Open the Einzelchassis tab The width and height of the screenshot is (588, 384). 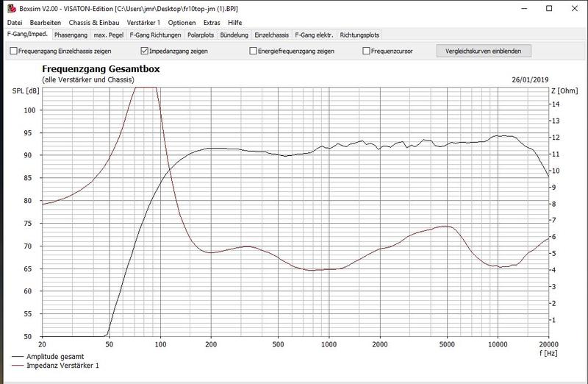click(x=272, y=35)
